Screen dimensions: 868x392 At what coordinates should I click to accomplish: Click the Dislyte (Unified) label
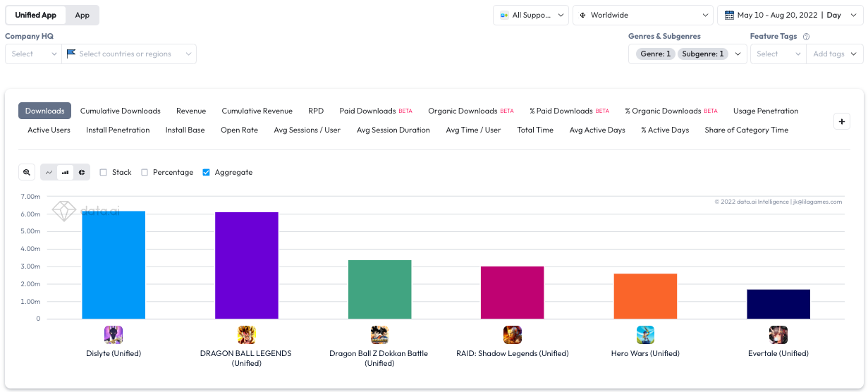coord(114,353)
